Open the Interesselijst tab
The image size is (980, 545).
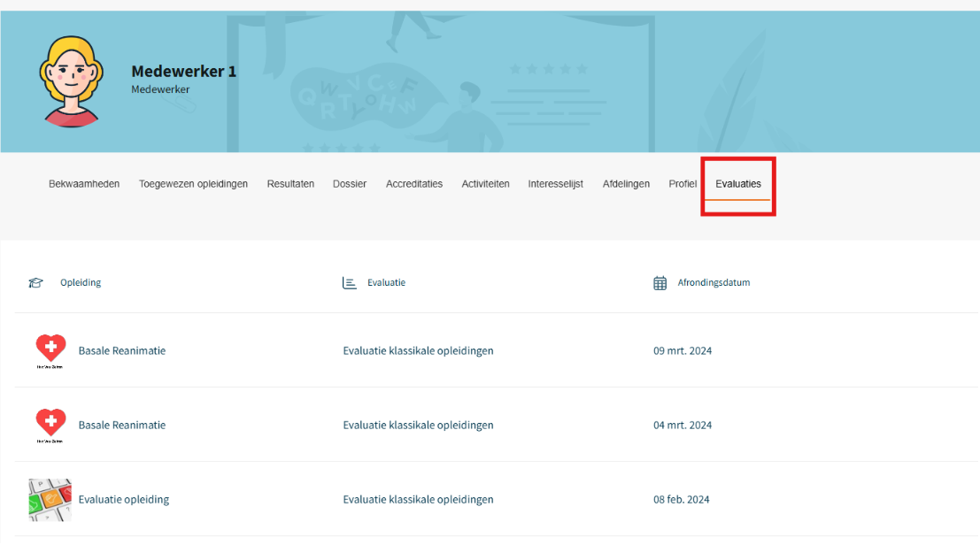555,184
